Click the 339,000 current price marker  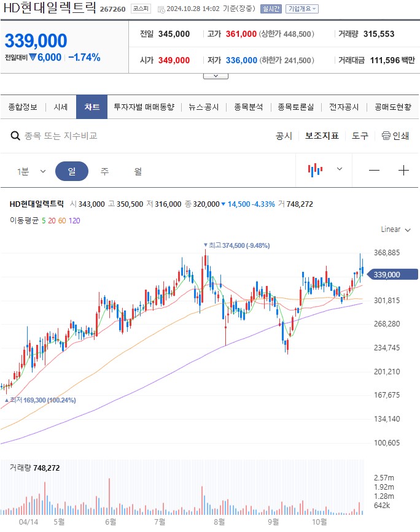click(x=392, y=274)
